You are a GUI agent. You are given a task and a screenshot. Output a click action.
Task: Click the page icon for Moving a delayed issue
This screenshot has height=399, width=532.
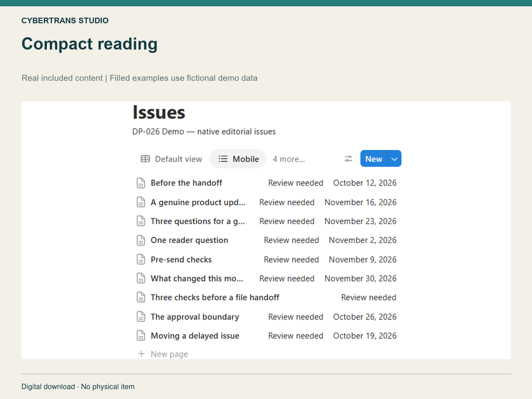[141, 335]
